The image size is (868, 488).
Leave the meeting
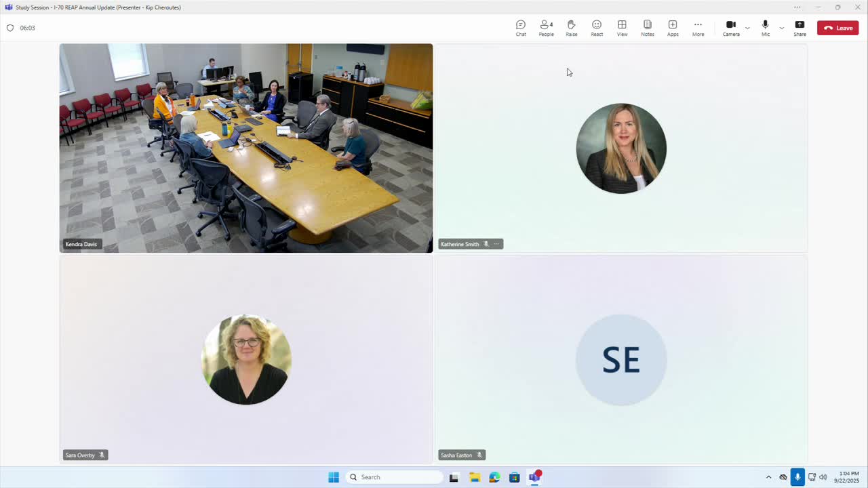(x=837, y=28)
